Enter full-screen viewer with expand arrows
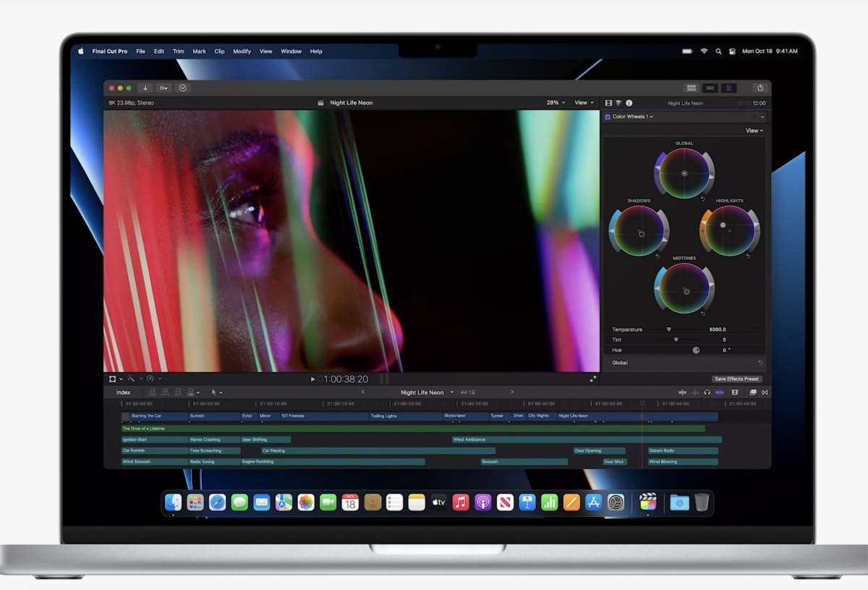Image resolution: width=868 pixels, height=590 pixels. [x=593, y=379]
